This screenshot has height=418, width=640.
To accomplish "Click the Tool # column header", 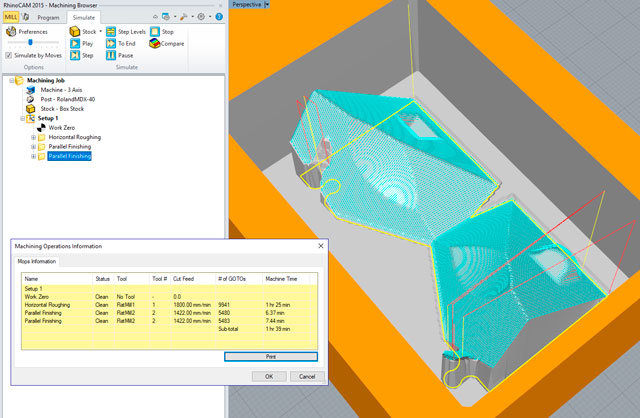I will pos(160,279).
